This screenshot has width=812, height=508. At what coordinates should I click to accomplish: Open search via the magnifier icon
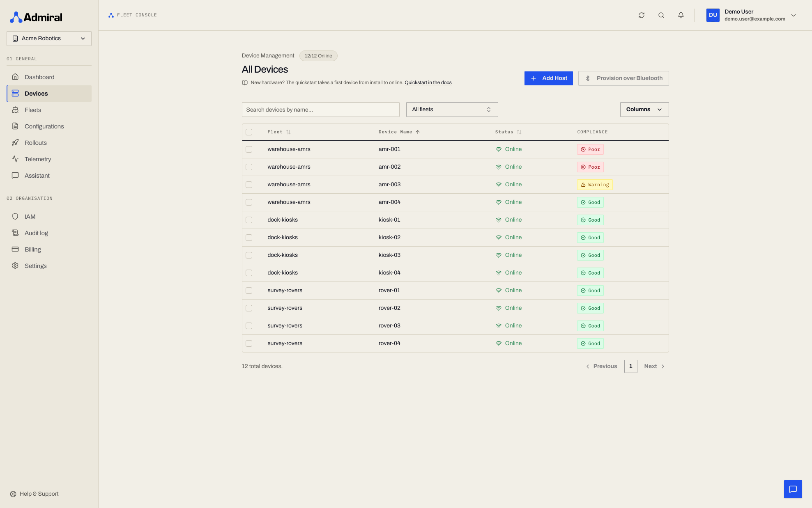[x=661, y=15]
